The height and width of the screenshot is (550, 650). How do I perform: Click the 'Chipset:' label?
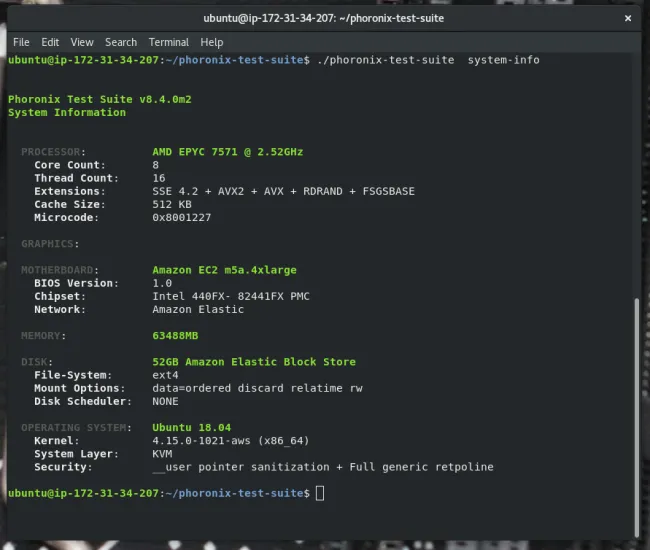60,296
